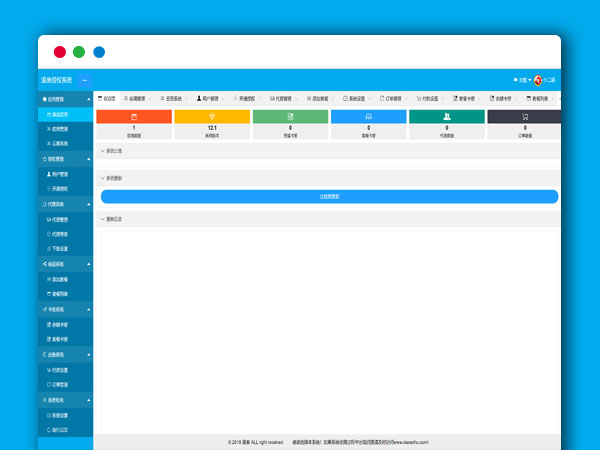Click the teal card's two-person users icon
Viewport: 600px width, 450px height.
(446, 117)
